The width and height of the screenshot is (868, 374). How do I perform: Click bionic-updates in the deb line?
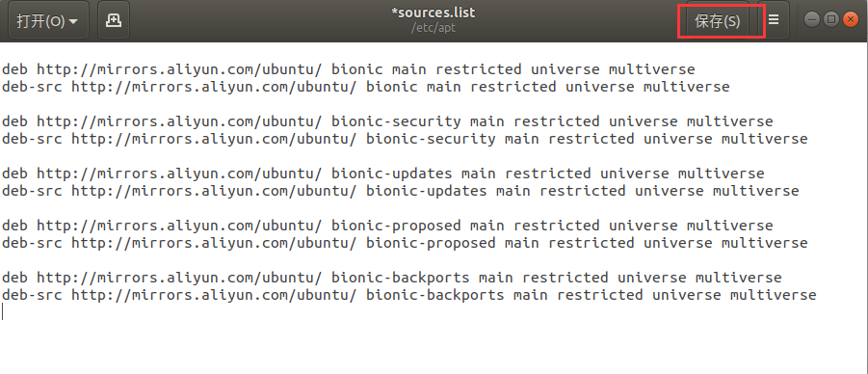392,174
